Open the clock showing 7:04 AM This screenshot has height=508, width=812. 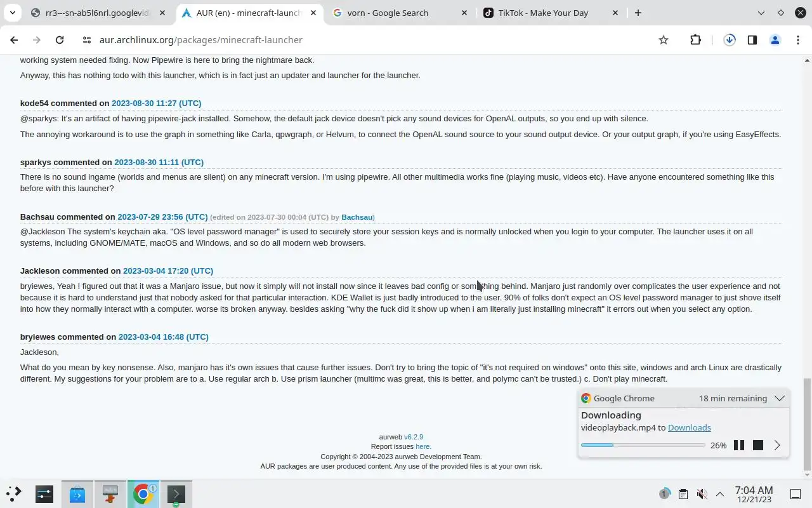coord(754,494)
